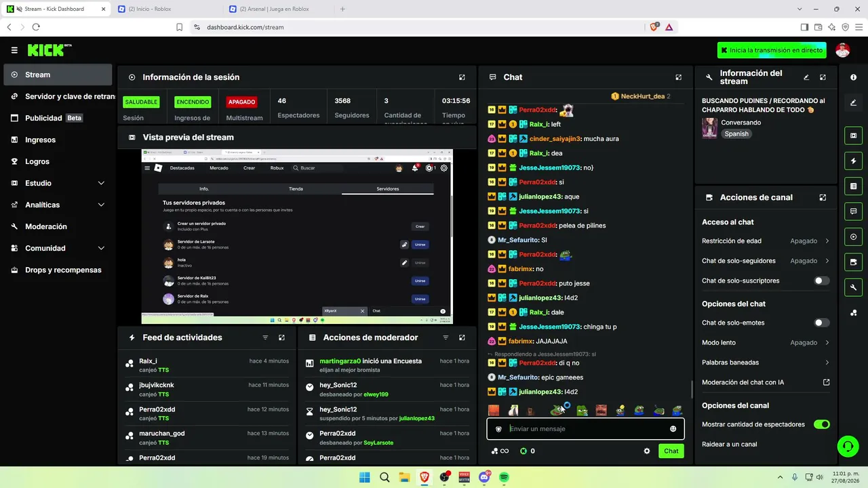This screenshot has width=868, height=488.
Task: Click Inicia la transmisión en directo button
Action: click(x=772, y=50)
